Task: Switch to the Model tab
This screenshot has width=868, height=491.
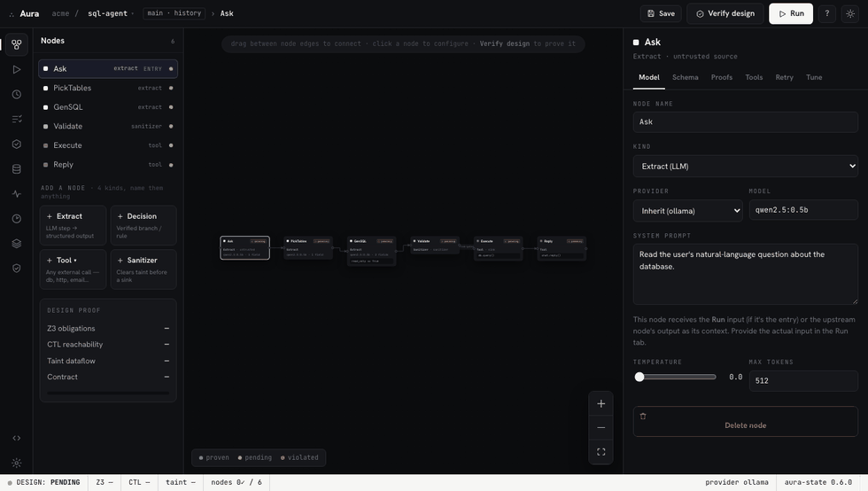Action: pyautogui.click(x=648, y=78)
